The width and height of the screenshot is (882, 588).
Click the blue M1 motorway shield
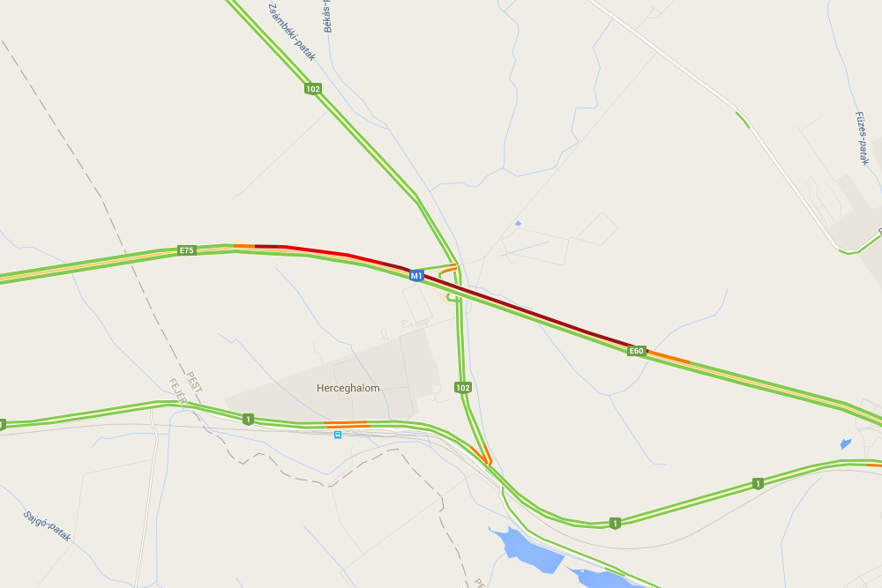(415, 275)
